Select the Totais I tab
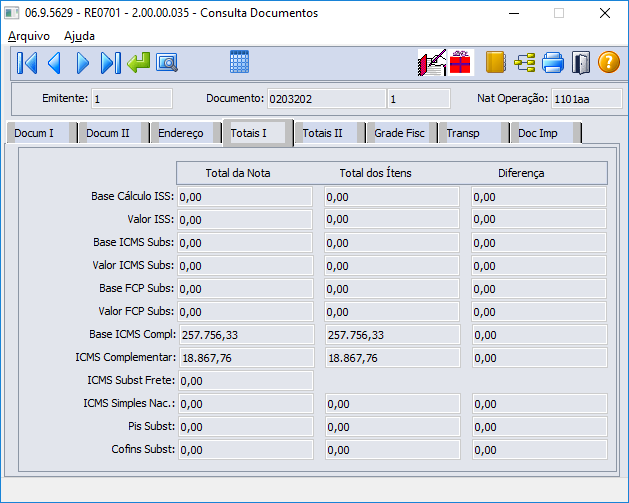 pyautogui.click(x=258, y=133)
